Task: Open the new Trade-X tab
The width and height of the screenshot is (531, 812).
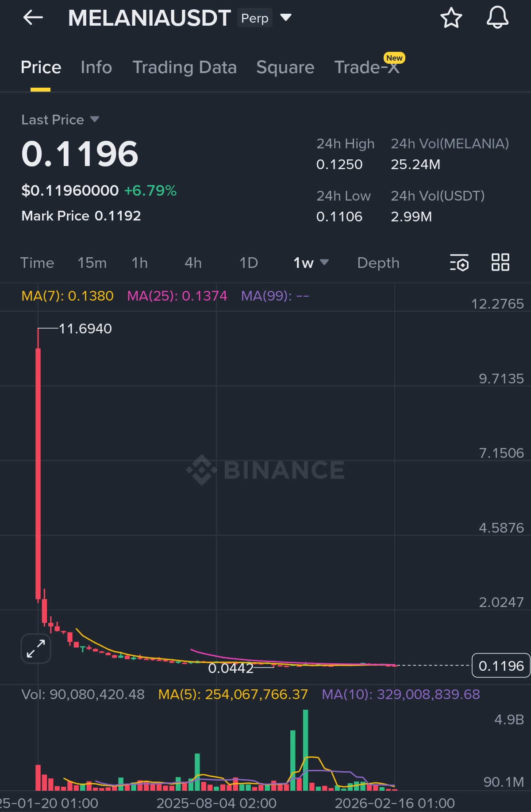Action: [x=367, y=67]
